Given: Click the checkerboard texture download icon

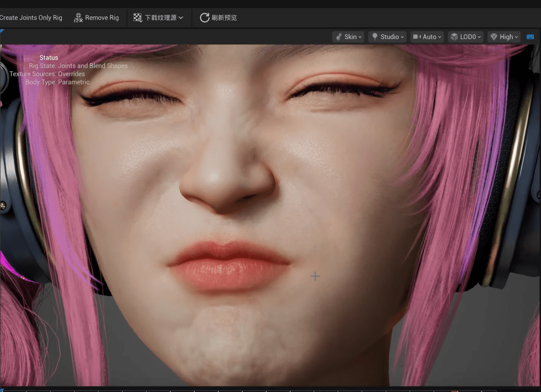Looking at the screenshot, I should click(138, 18).
